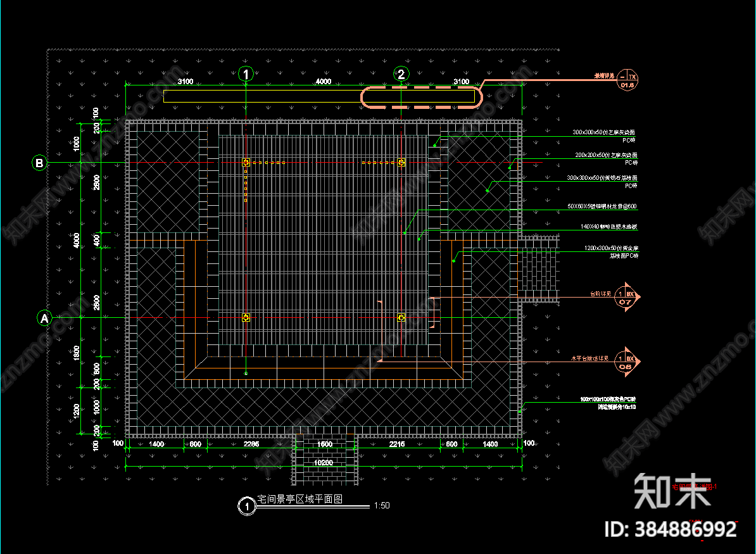The image size is (756, 554).
Task: Select the 2285 bottom dimension text
Action: [x=251, y=444]
